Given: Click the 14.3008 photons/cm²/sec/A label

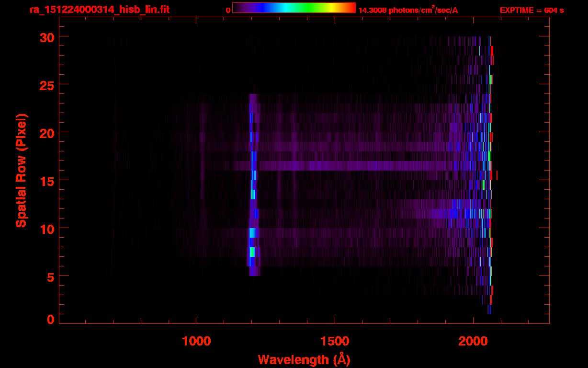Looking at the screenshot, I should click(x=408, y=10).
